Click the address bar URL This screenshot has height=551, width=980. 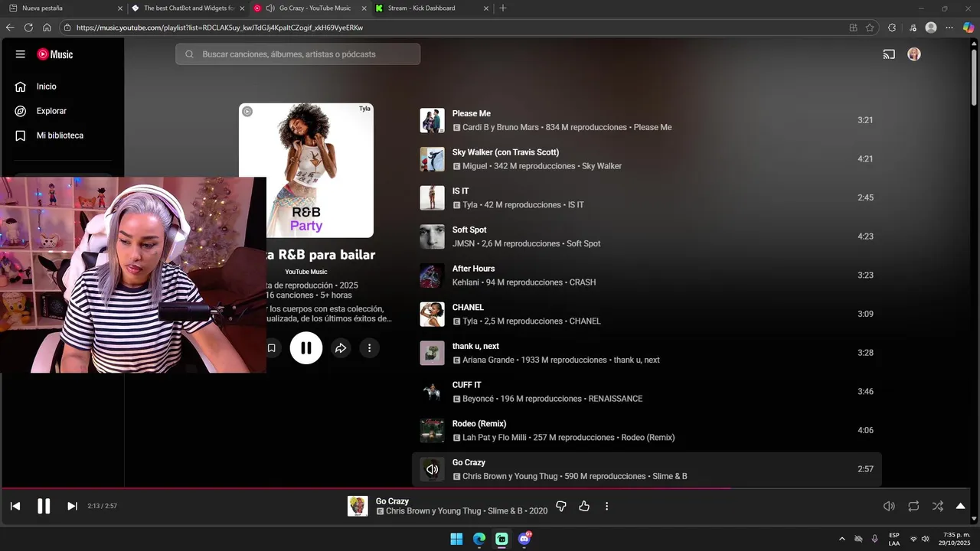[x=220, y=28]
